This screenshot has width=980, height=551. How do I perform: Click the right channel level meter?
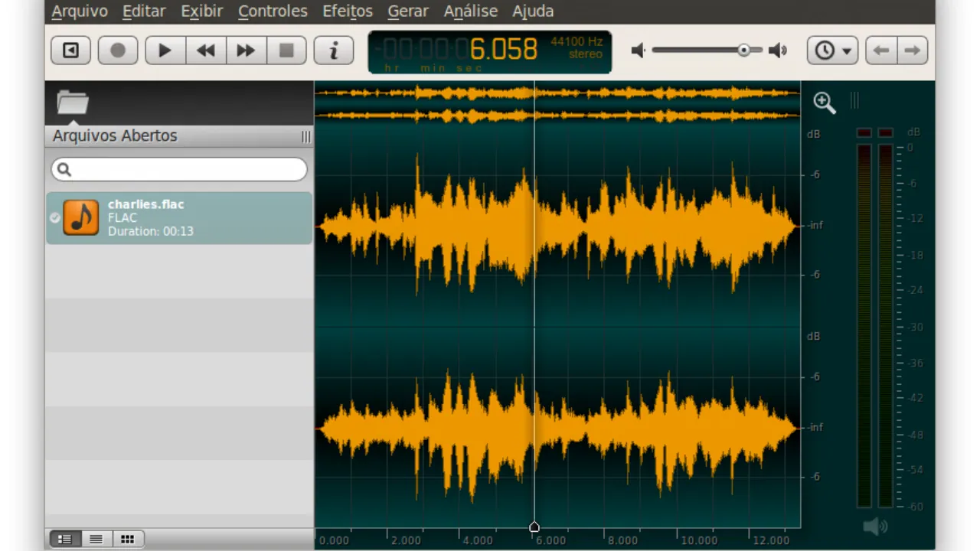pos(886,325)
